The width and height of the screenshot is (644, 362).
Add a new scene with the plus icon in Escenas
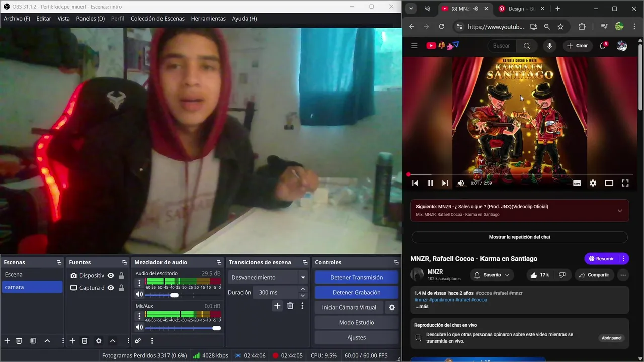click(x=7, y=341)
